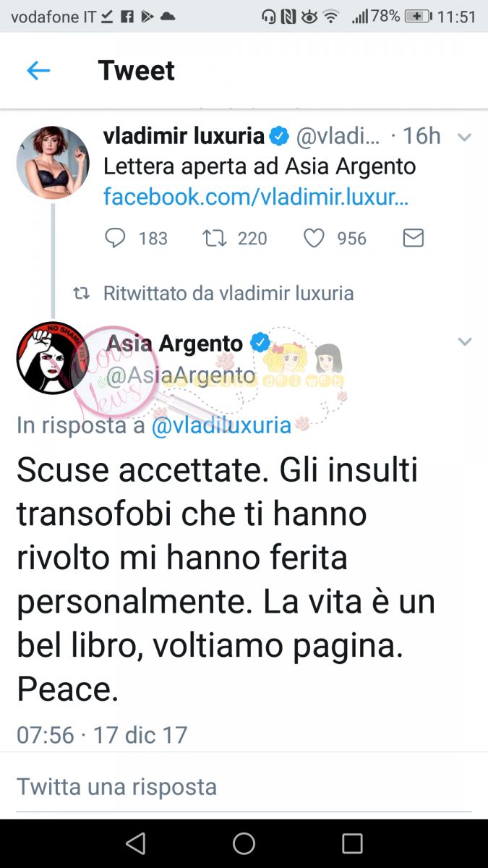
Task: Tap the tweet timestamp 07:56 17 dic 17
Action: (102, 735)
